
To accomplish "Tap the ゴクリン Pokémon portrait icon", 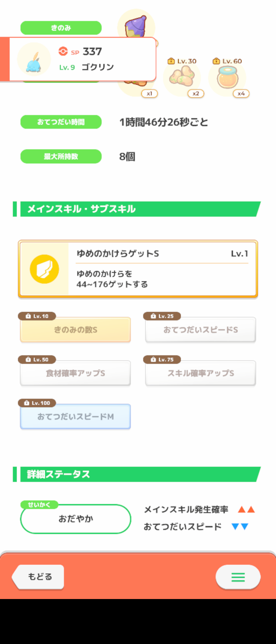I will coord(34,59).
